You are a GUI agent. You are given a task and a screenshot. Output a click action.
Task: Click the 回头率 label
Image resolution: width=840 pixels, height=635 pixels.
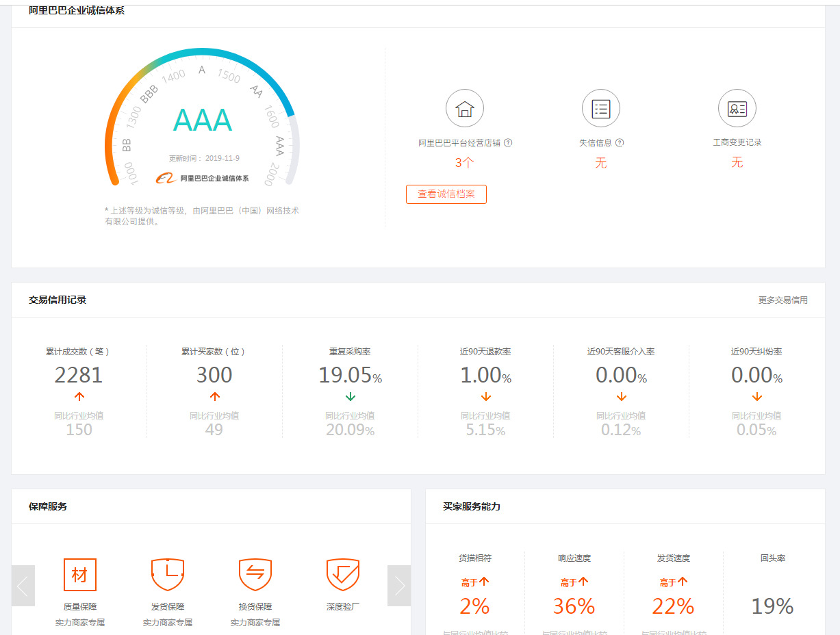click(x=773, y=558)
